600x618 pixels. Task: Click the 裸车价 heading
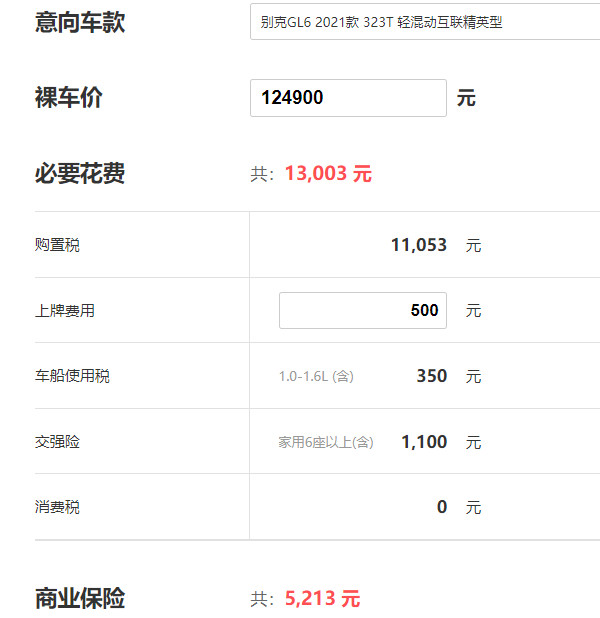pos(69,97)
